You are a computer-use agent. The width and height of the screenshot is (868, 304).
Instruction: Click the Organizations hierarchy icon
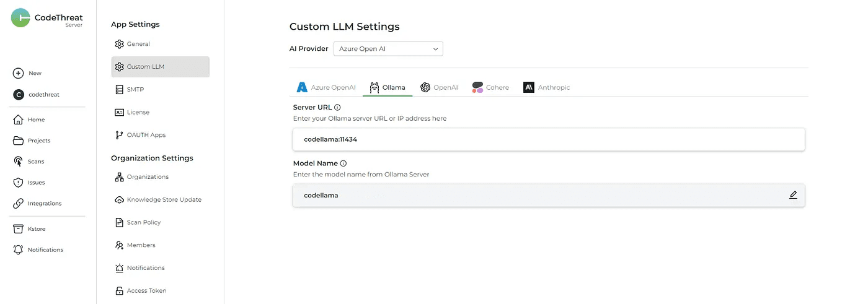coord(120,177)
